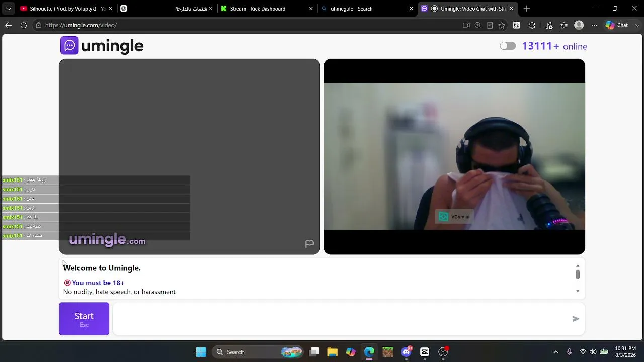Report stranger with the flag icon
644x362 pixels.
tap(309, 244)
